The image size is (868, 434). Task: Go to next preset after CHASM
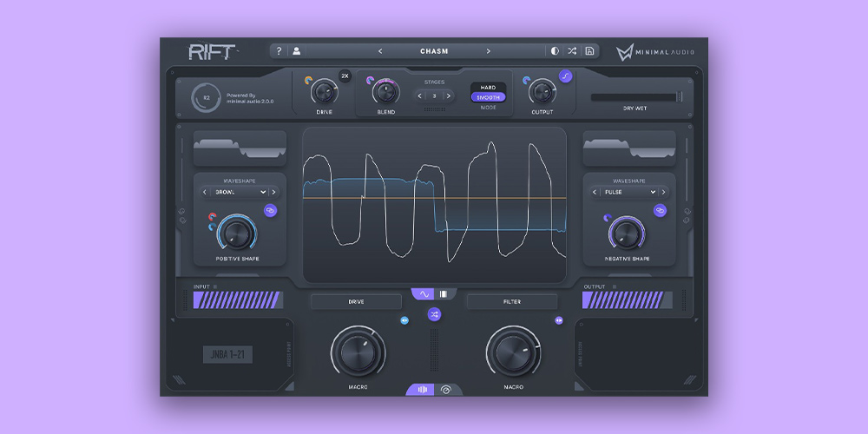click(x=488, y=51)
